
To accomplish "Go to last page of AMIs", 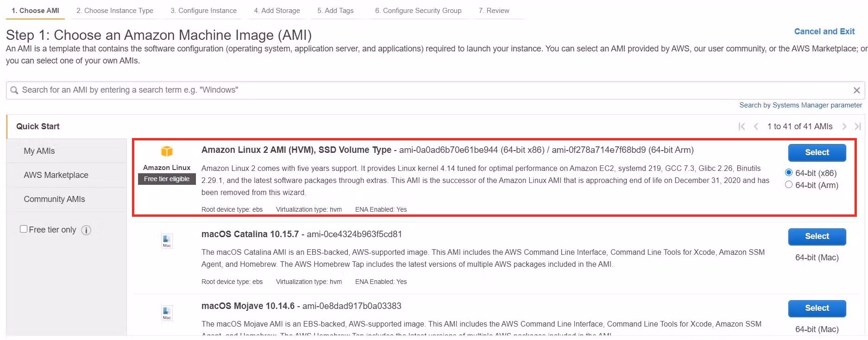I will [858, 126].
